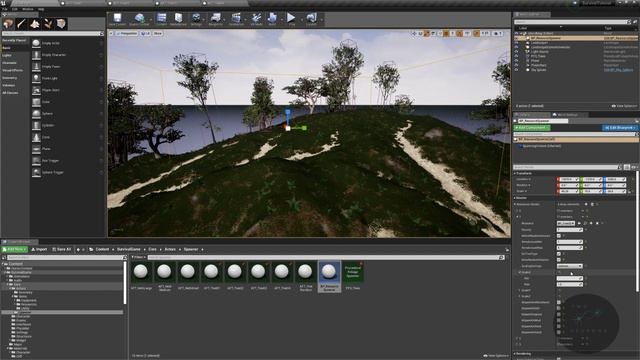
Task: Toggle visibility of Light Source actor
Action: click(x=516, y=52)
